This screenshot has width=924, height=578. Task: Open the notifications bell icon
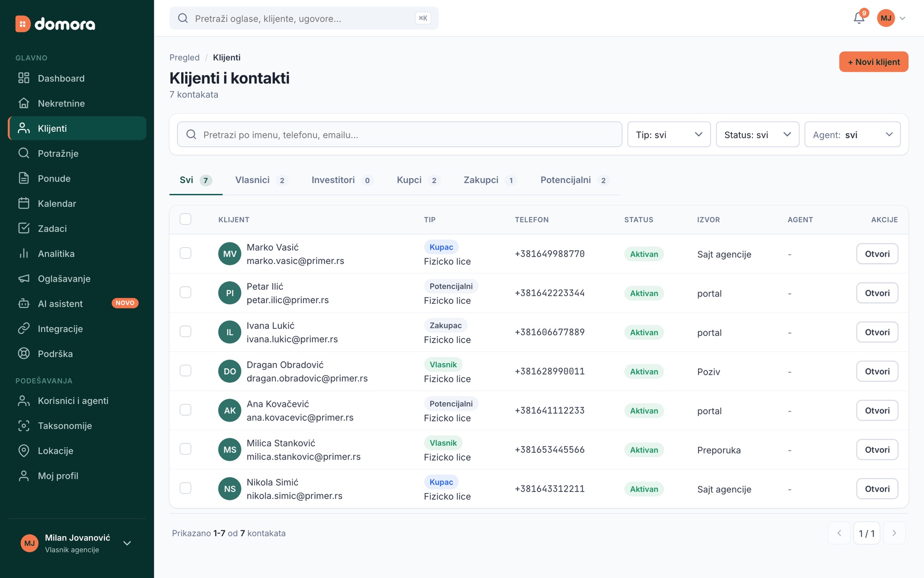859,18
